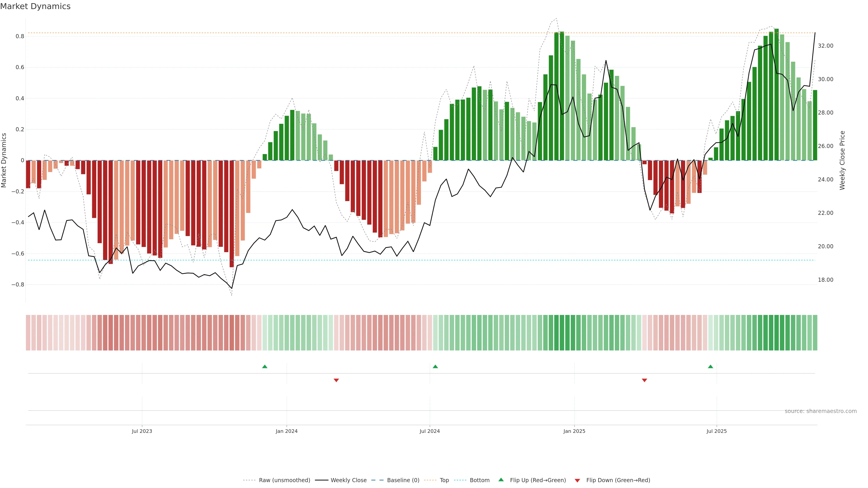This screenshot has height=488, width=868.
Task: Click the Jan 2025 axis label
Action: click(x=574, y=431)
